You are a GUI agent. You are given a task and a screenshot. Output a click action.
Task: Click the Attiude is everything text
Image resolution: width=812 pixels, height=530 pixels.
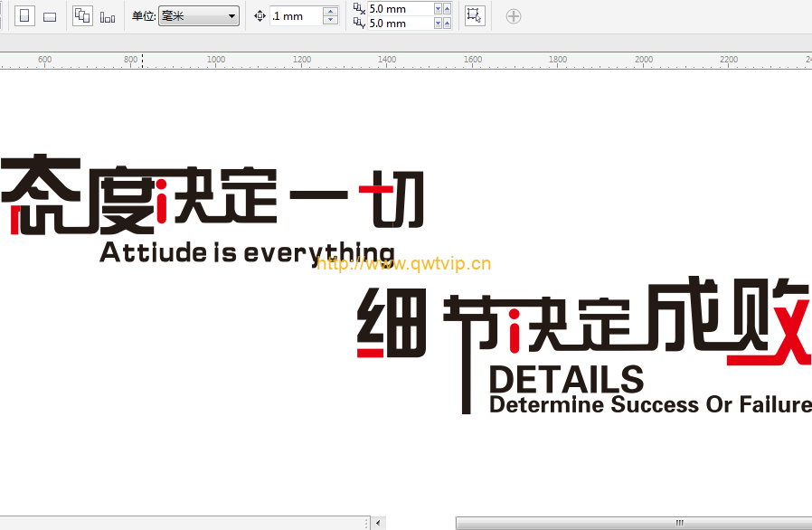247,253
